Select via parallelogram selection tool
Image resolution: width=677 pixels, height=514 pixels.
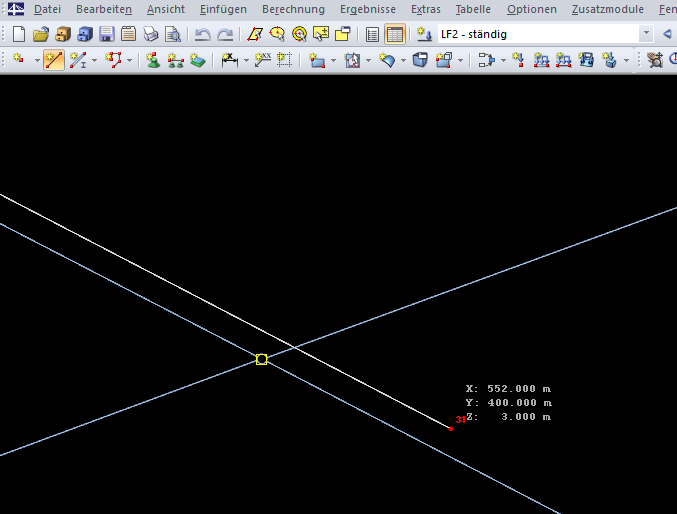click(255, 34)
